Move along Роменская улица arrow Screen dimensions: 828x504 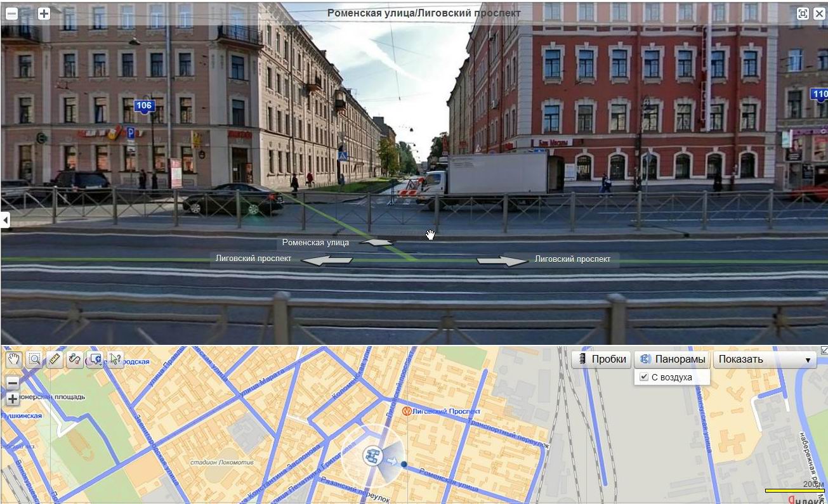click(x=378, y=242)
